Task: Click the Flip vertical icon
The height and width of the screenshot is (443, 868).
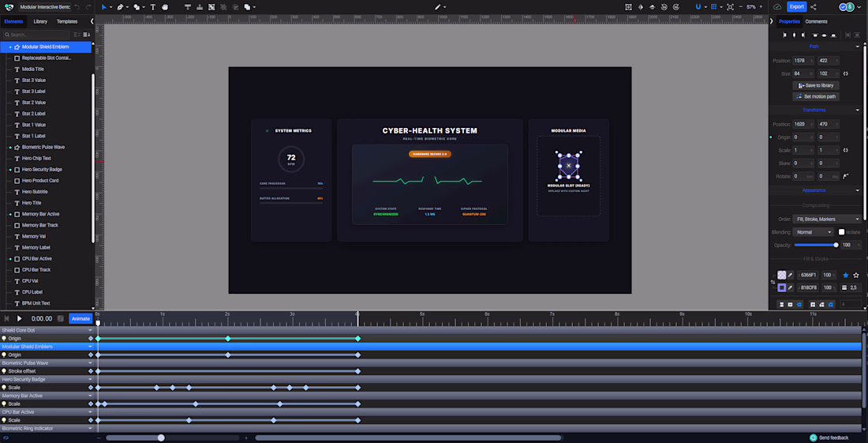Action: tap(652, 7)
